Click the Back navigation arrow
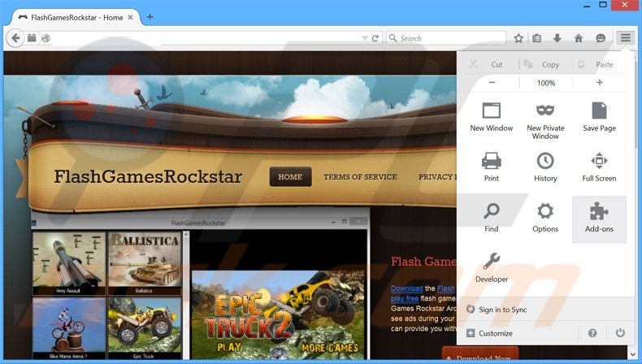This screenshot has width=642, height=364. point(15,38)
